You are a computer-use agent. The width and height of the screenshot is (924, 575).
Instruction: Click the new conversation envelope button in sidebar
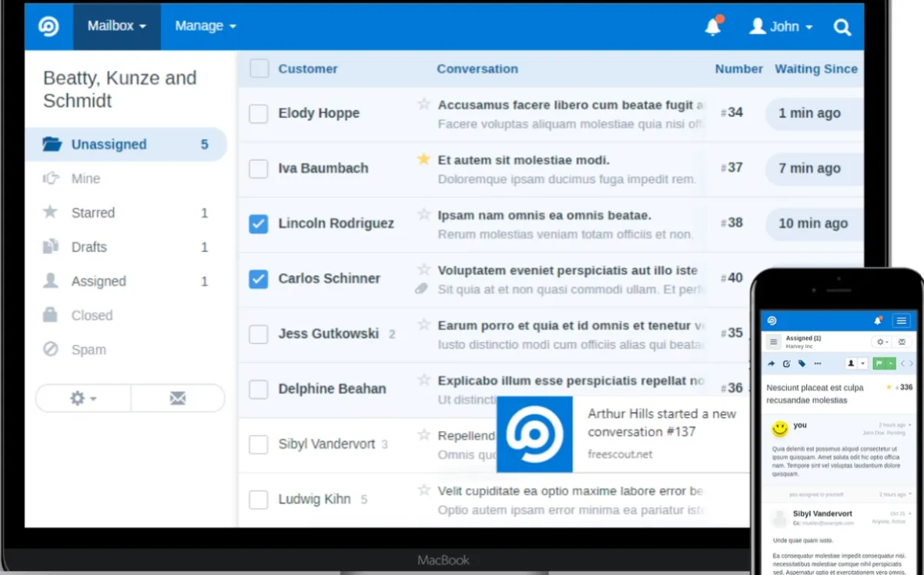point(178,398)
